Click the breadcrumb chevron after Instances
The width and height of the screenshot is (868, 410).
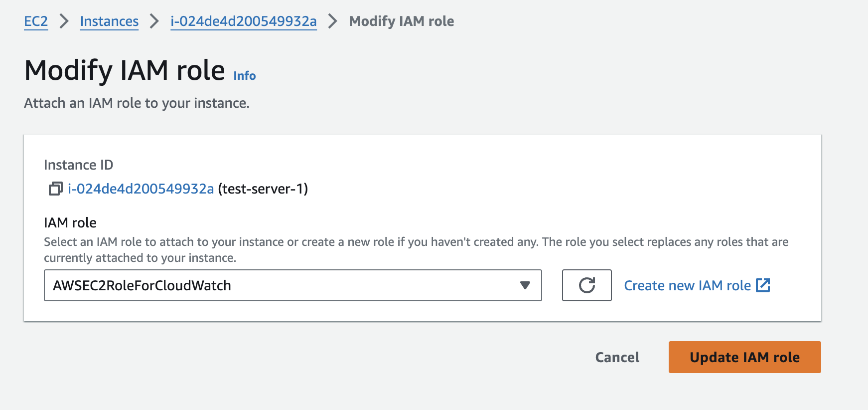(x=154, y=21)
